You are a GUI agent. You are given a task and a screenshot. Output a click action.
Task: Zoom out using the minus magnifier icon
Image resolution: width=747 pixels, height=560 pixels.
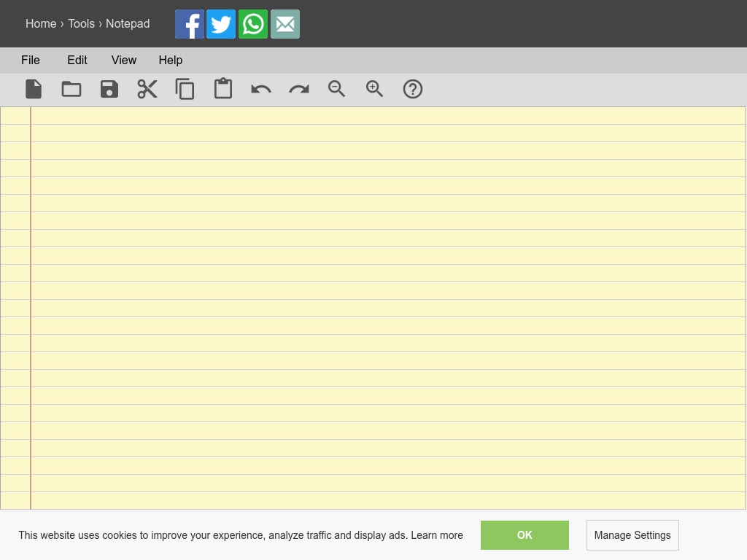click(x=336, y=89)
